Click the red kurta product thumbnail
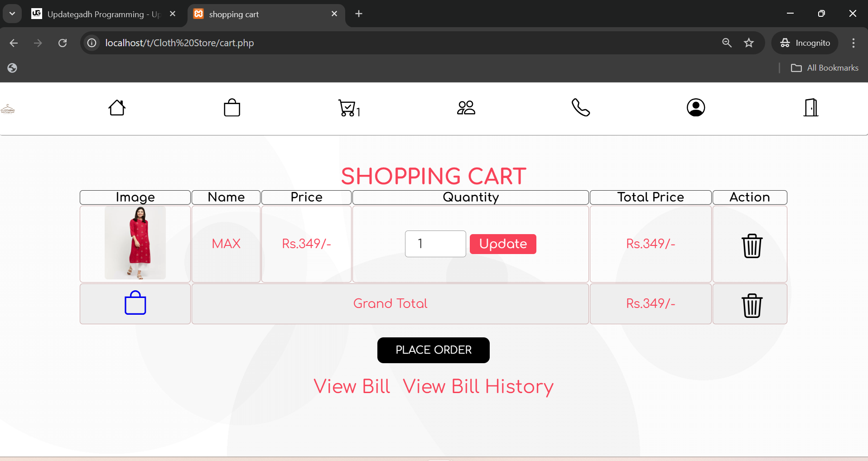The width and height of the screenshot is (868, 461). (135, 243)
